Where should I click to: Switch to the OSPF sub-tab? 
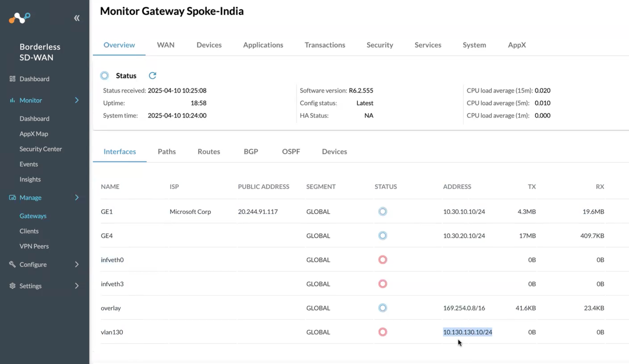[x=291, y=152]
